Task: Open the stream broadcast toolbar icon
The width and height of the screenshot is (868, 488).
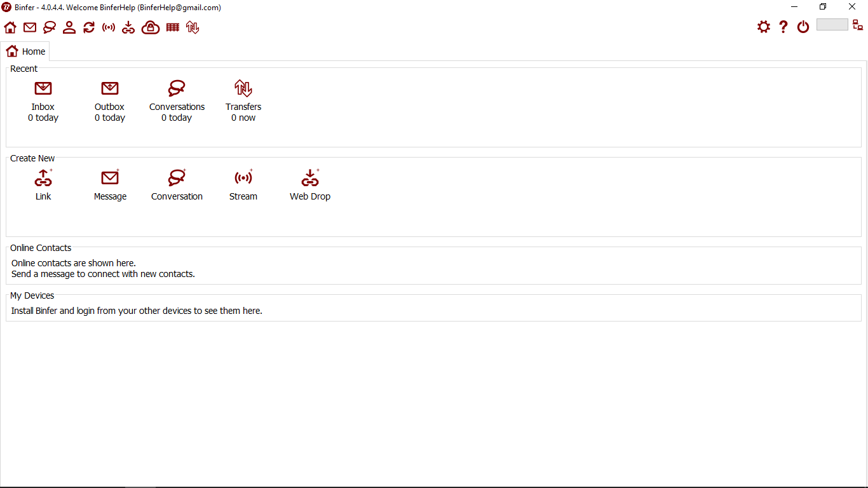Action: [109, 27]
